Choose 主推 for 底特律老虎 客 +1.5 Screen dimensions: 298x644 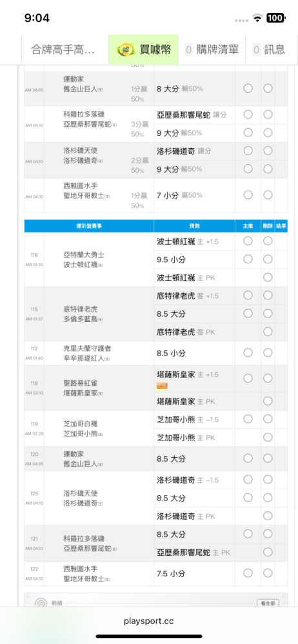point(248,295)
